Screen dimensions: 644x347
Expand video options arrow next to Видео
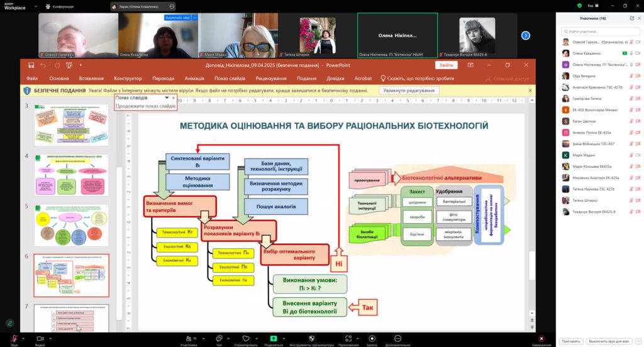pos(50,338)
